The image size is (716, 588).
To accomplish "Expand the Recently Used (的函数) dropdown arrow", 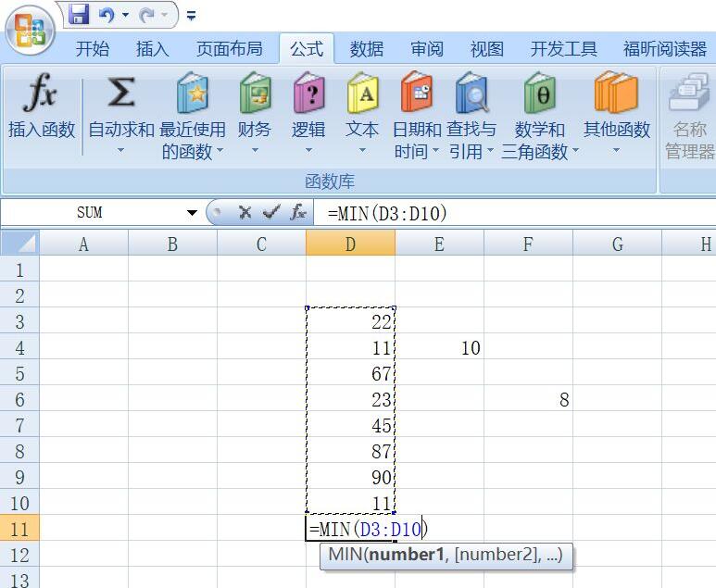I will pyautogui.click(x=220, y=150).
